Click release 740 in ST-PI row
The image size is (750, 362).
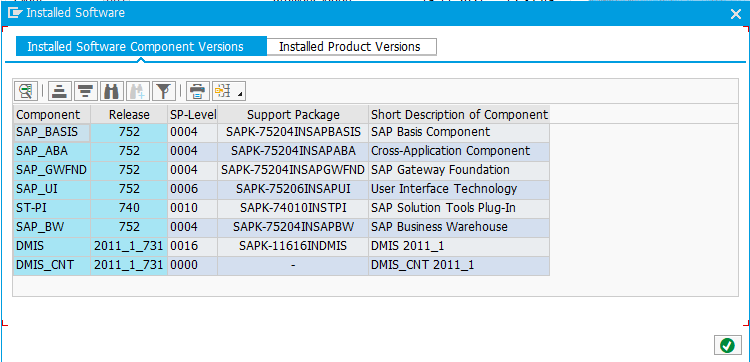point(129,208)
